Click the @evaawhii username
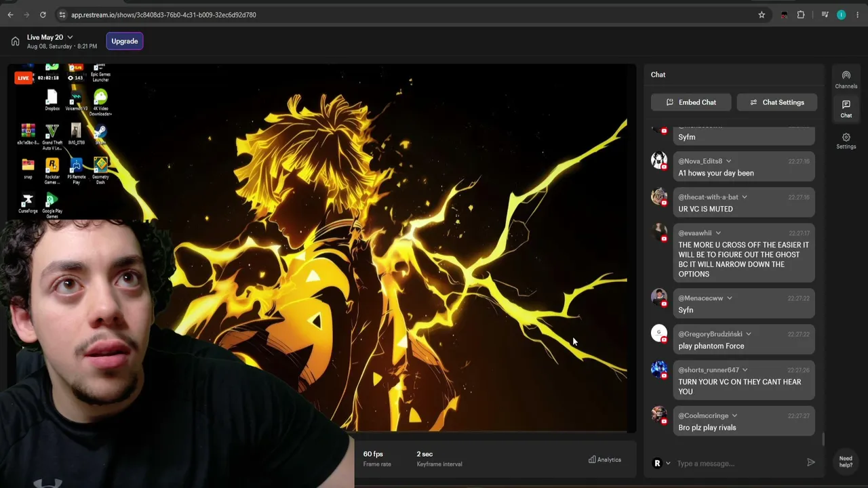This screenshot has width=868, height=488. pos(694,233)
